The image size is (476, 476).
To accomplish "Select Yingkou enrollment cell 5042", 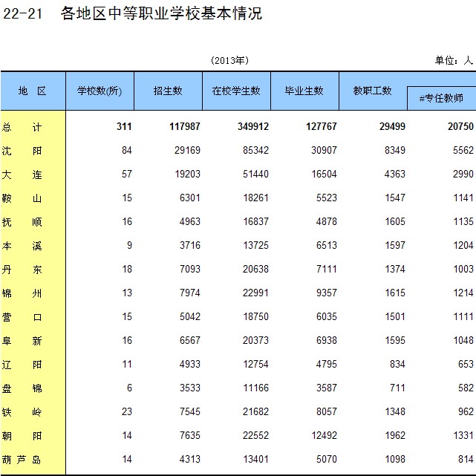I will click(190, 316).
